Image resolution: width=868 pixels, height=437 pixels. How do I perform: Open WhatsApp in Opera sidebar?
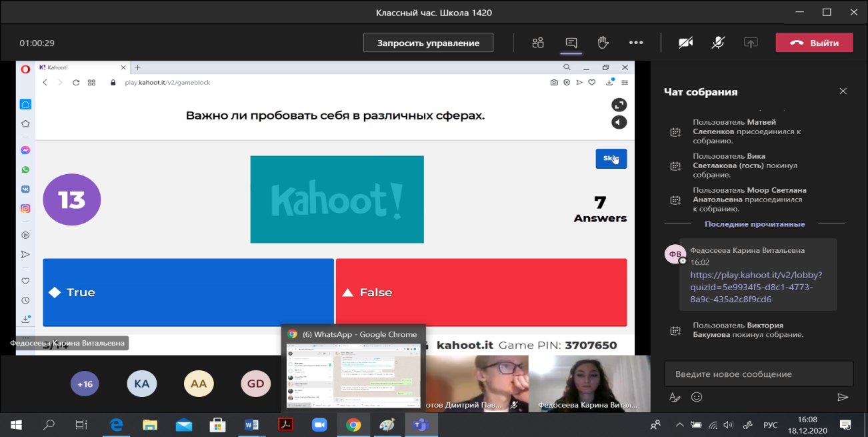[25, 170]
